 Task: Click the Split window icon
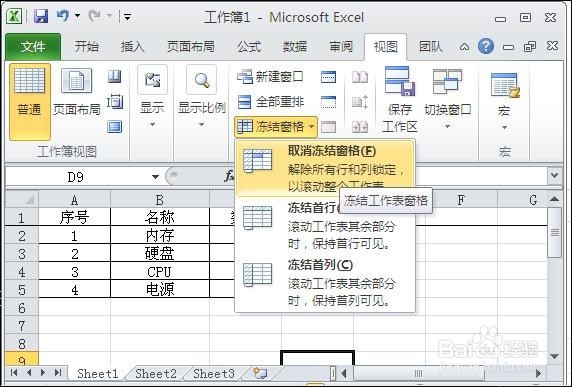[x=328, y=77]
